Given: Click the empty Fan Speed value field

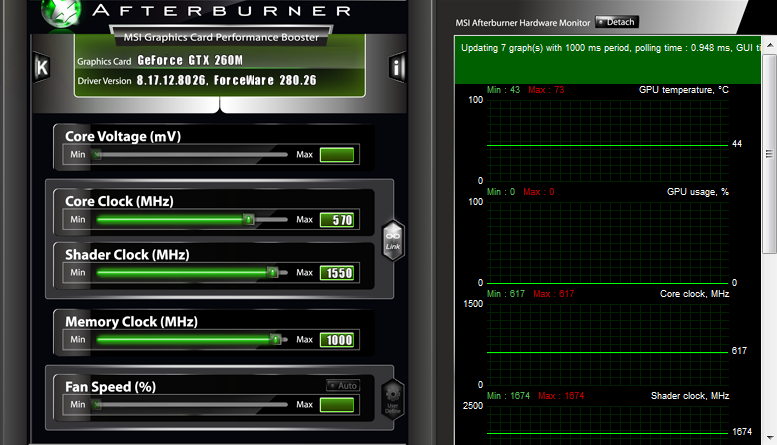Looking at the screenshot, I should pos(337,404).
